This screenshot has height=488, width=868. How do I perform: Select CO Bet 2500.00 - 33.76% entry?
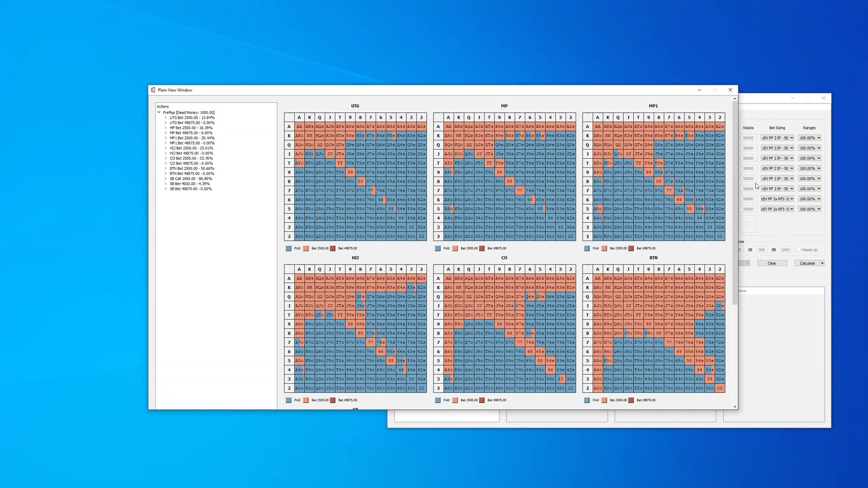coord(191,158)
